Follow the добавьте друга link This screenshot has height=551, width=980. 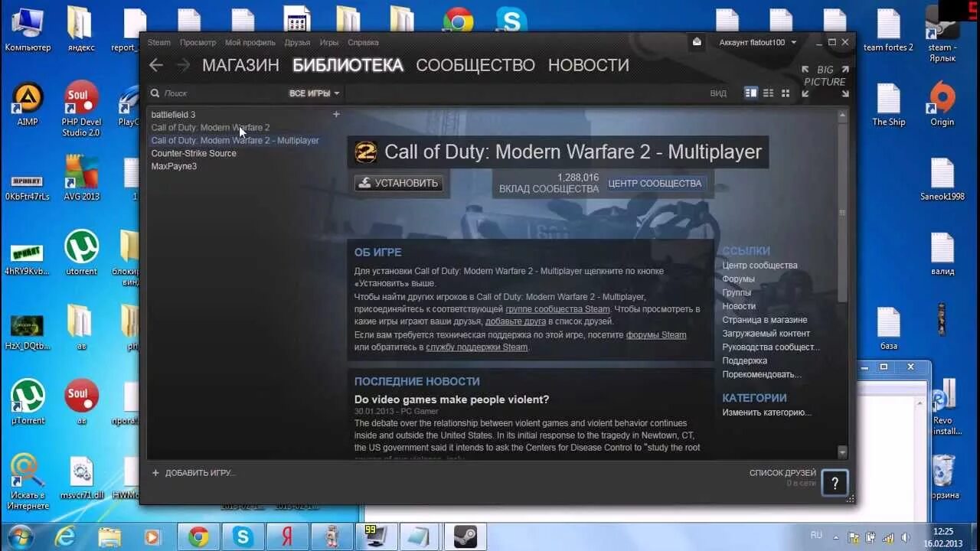point(515,321)
